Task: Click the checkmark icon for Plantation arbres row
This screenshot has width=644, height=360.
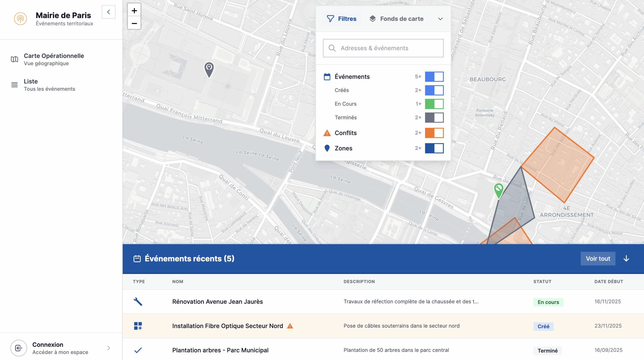Action: (138, 350)
